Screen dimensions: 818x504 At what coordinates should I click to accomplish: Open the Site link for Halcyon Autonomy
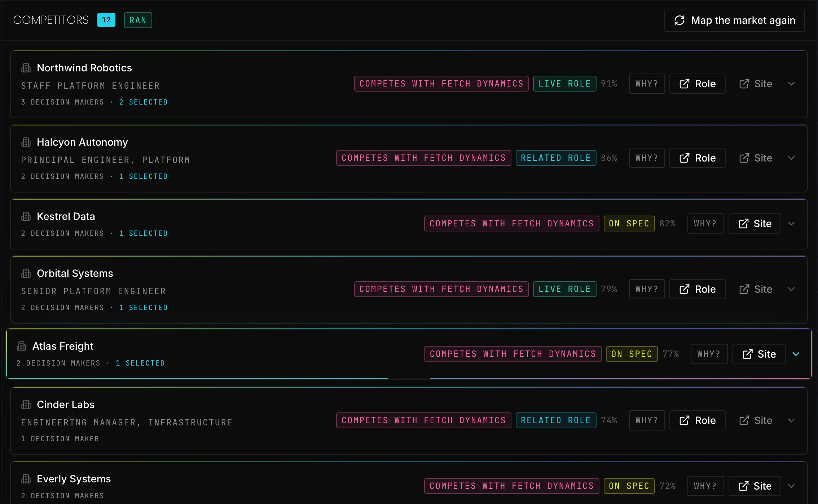[756, 158]
